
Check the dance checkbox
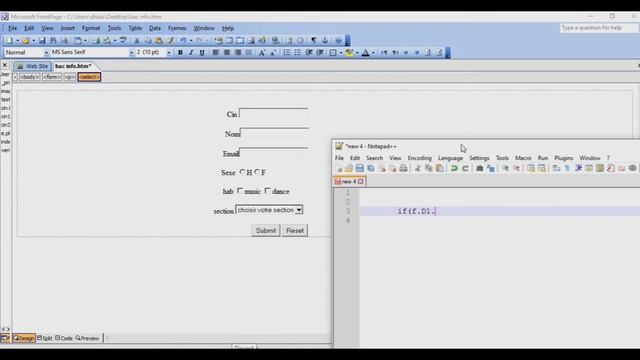(x=267, y=191)
